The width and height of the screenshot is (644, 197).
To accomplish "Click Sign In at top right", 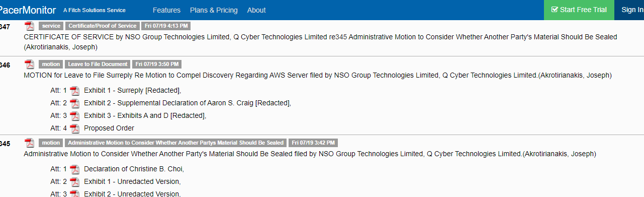I will click(632, 10).
